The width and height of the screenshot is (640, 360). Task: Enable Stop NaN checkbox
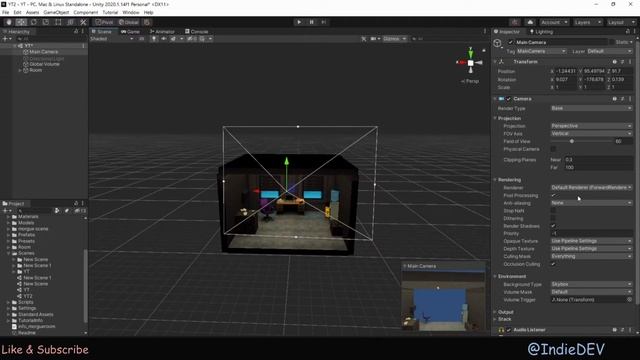pos(553,211)
